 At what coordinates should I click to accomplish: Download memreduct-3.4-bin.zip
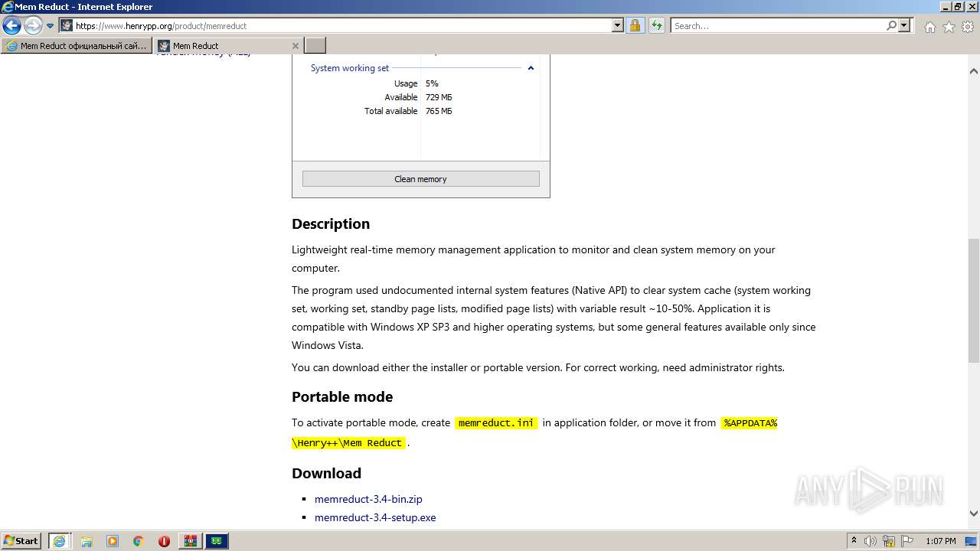[368, 499]
